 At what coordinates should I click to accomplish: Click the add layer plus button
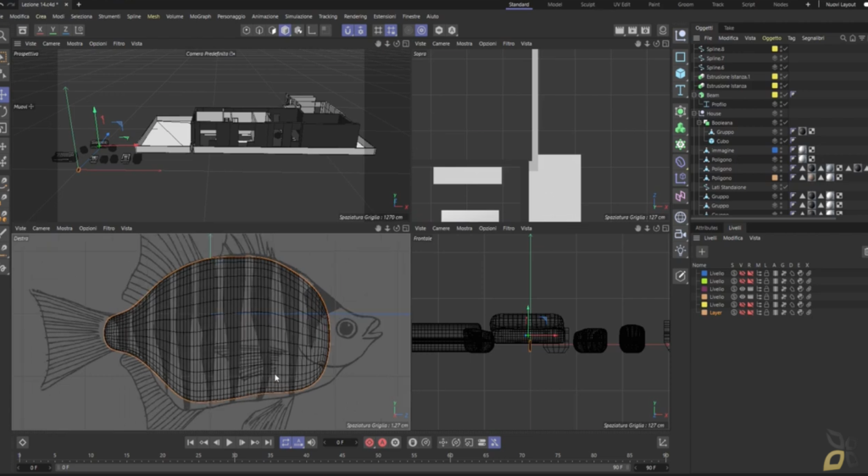pos(701,252)
